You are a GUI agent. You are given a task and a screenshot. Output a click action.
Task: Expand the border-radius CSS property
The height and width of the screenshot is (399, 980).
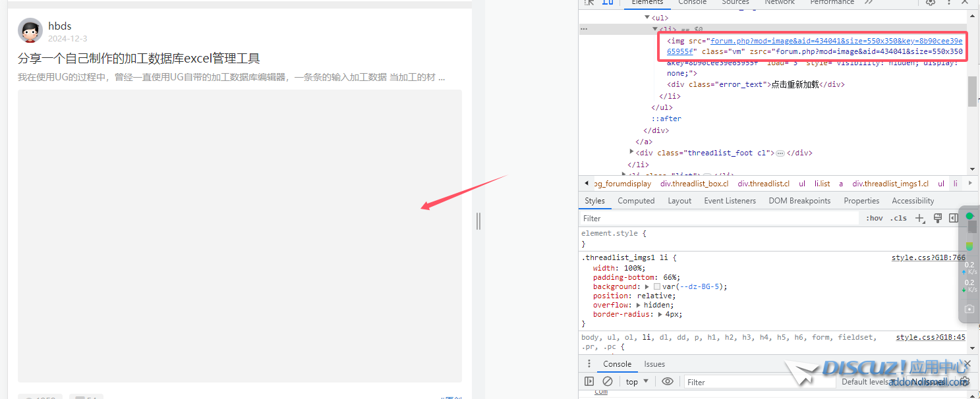660,314
